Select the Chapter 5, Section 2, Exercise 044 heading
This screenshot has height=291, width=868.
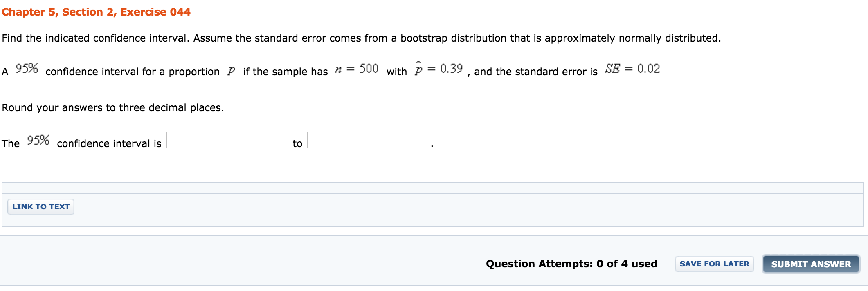[95, 11]
